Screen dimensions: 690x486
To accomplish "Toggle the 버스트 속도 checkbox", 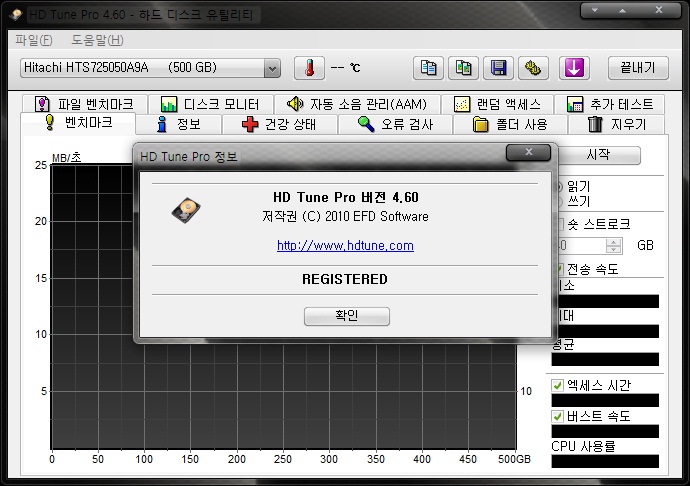I will (558, 416).
